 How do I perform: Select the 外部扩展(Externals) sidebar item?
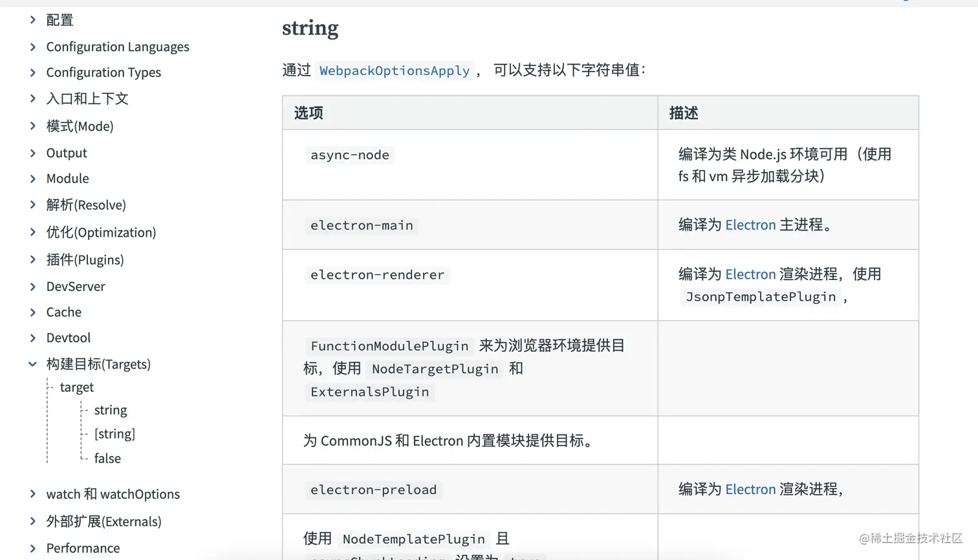pos(103,521)
